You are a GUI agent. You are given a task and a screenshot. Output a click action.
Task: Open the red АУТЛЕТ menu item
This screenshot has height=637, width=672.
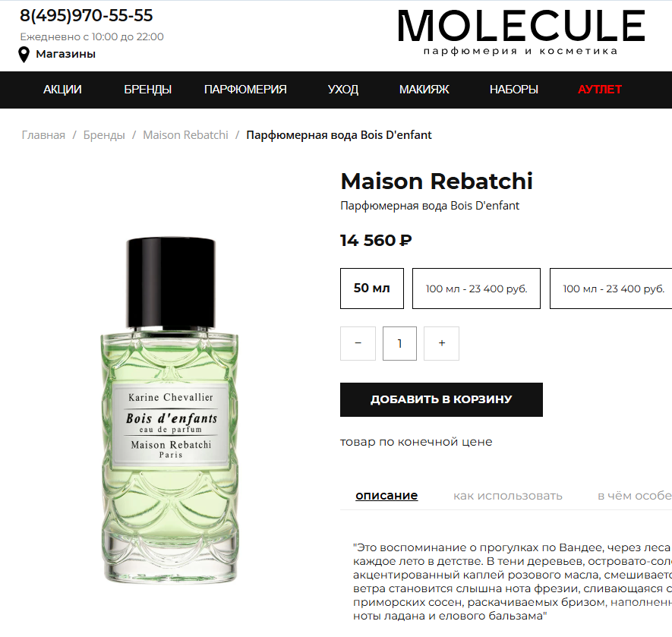(x=599, y=90)
